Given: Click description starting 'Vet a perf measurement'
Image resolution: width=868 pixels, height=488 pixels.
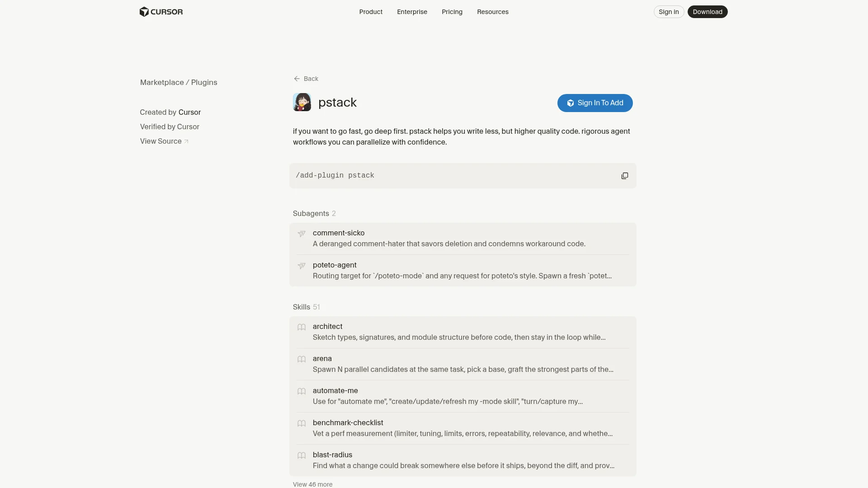Looking at the screenshot, I should coord(462,433).
